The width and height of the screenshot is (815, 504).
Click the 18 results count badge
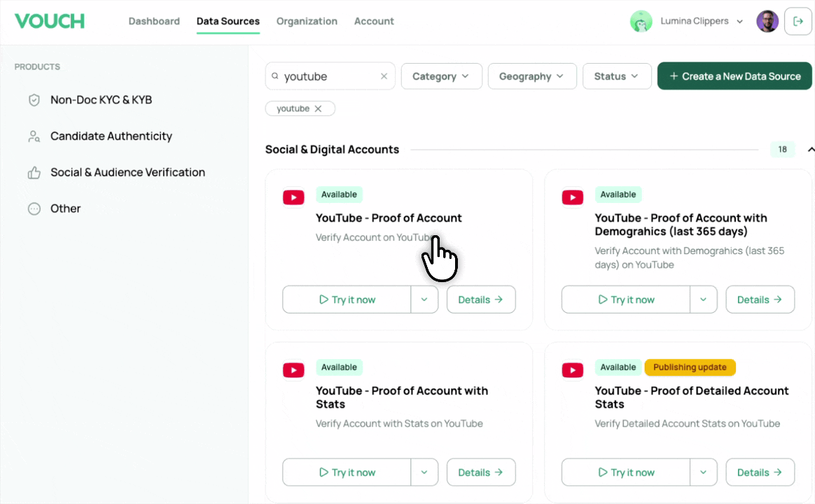pos(782,150)
